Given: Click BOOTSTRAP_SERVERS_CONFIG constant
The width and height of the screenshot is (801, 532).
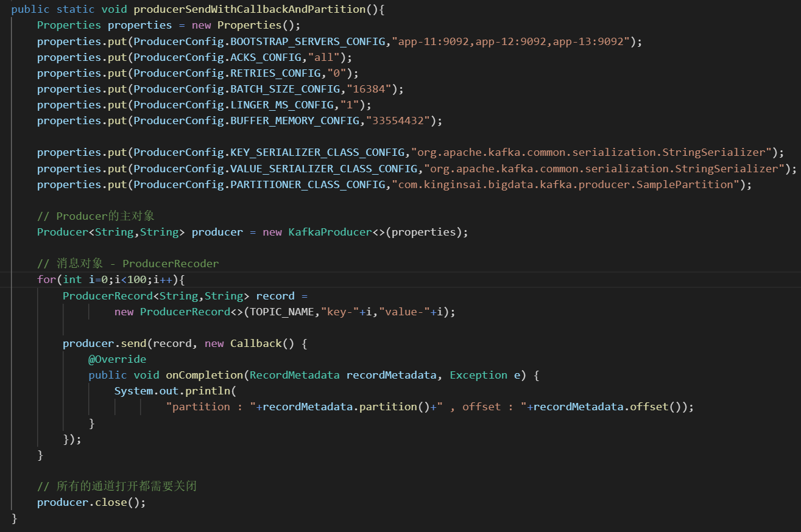Looking at the screenshot, I should point(308,41).
